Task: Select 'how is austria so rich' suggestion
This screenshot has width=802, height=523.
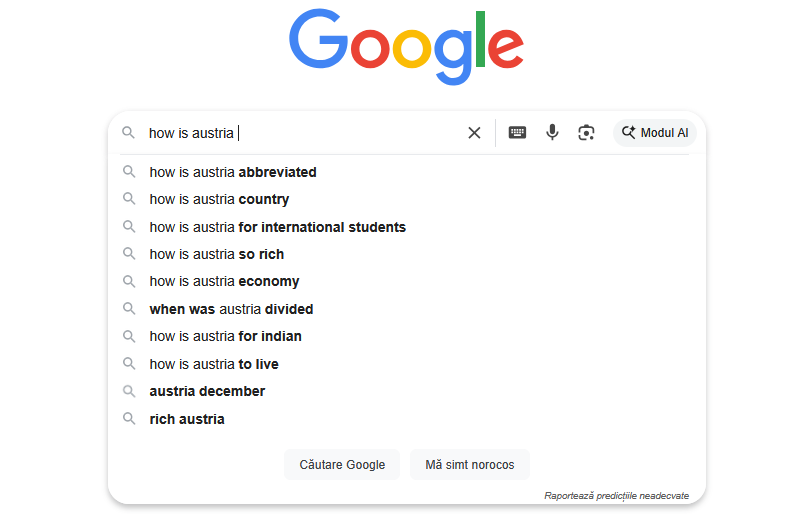Action: (x=217, y=254)
